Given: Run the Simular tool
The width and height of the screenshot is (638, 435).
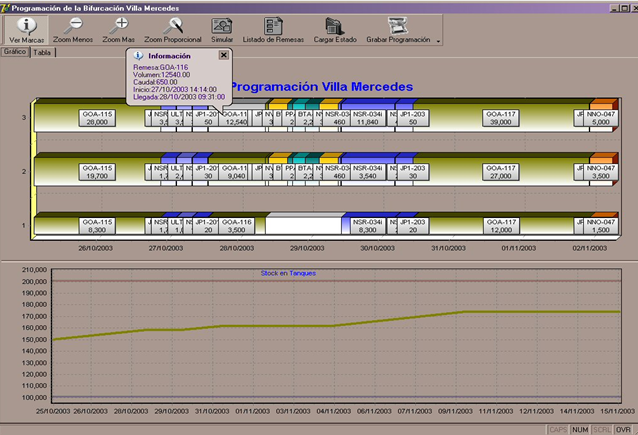Looking at the screenshot, I should [x=222, y=30].
